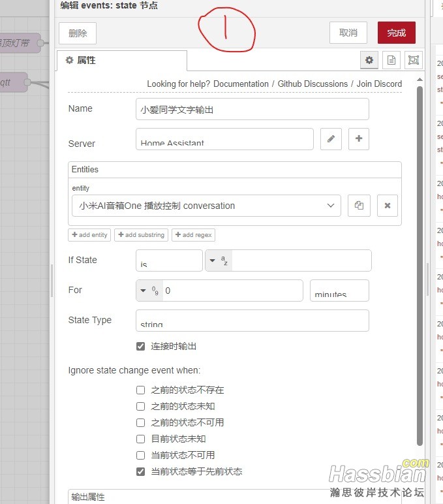This screenshot has height=504, width=443.
Task: Click the If State value field
Action: 301,260
